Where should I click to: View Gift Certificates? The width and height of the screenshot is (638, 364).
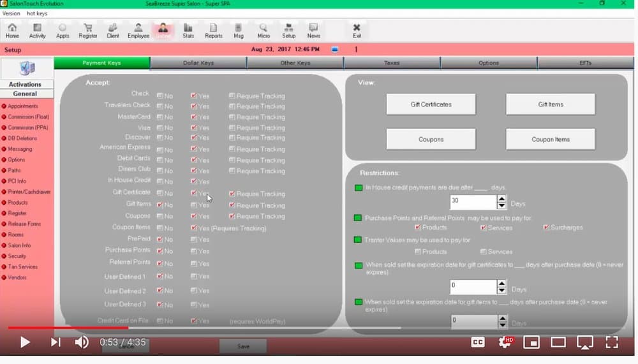coord(431,105)
